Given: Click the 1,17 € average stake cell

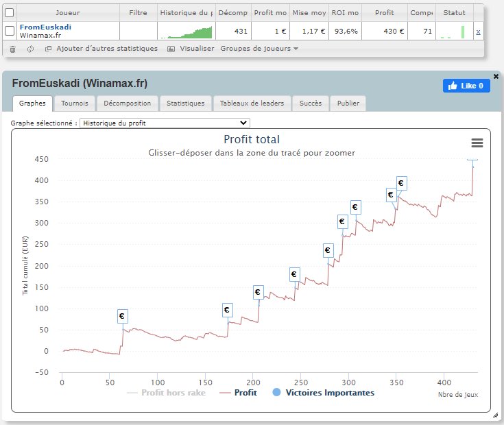Looking at the screenshot, I should click(x=309, y=31).
